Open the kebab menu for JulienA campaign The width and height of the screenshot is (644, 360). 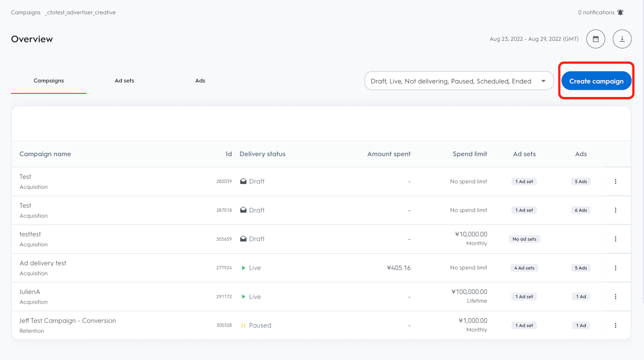615,297
